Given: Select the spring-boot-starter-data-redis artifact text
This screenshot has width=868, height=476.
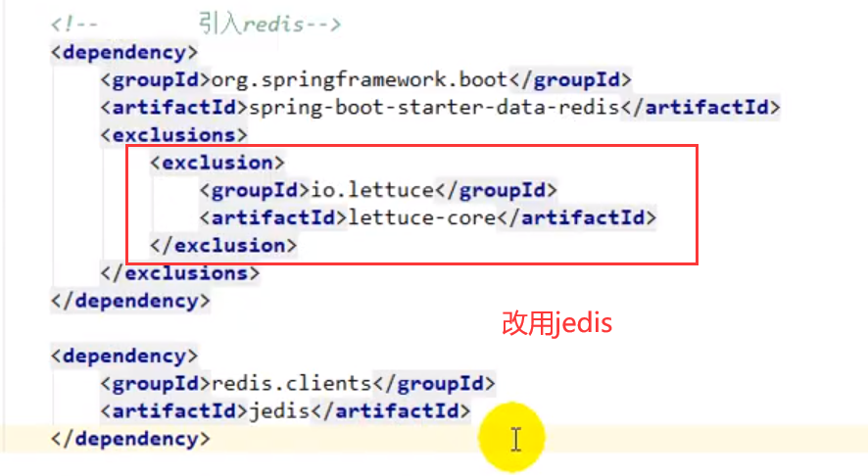Looking at the screenshot, I should click(x=435, y=107).
